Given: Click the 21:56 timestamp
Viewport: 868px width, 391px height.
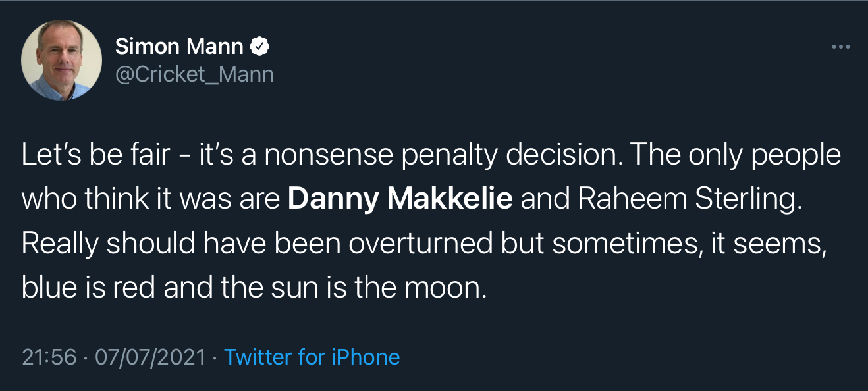Looking at the screenshot, I should pos(49,357).
